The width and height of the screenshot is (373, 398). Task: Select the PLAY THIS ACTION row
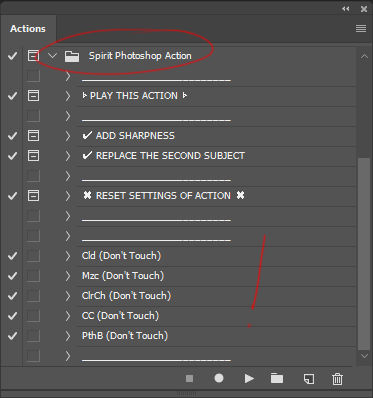click(217, 96)
